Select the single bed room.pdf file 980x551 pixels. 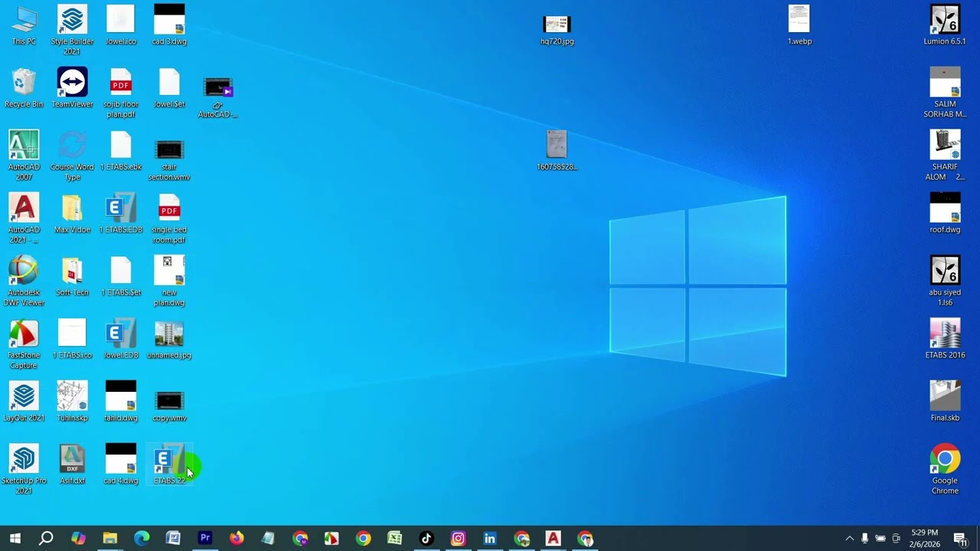[169, 218]
